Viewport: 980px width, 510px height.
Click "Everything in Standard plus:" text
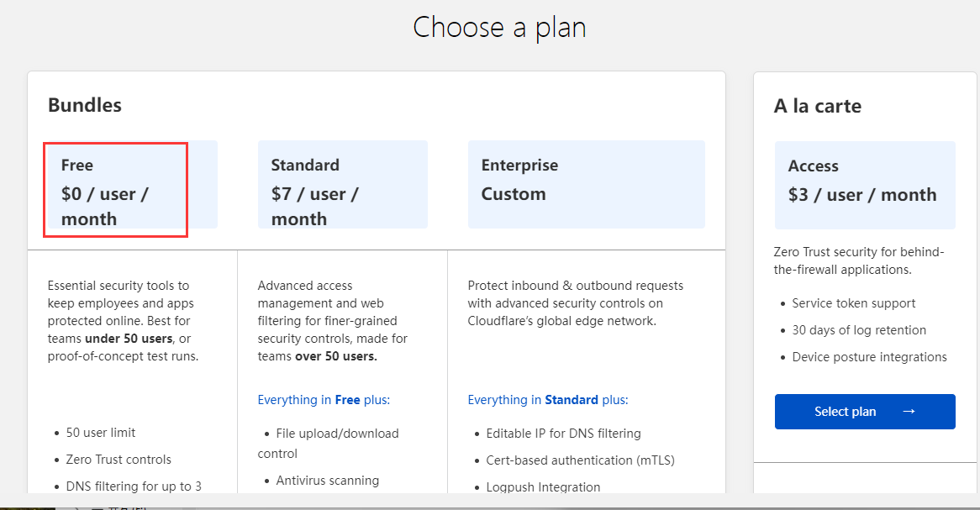coord(547,400)
